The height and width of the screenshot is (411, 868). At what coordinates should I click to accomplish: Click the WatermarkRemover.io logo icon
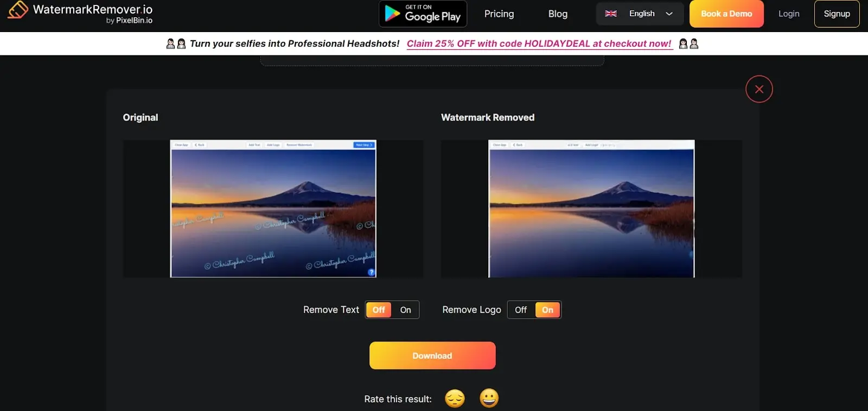17,10
